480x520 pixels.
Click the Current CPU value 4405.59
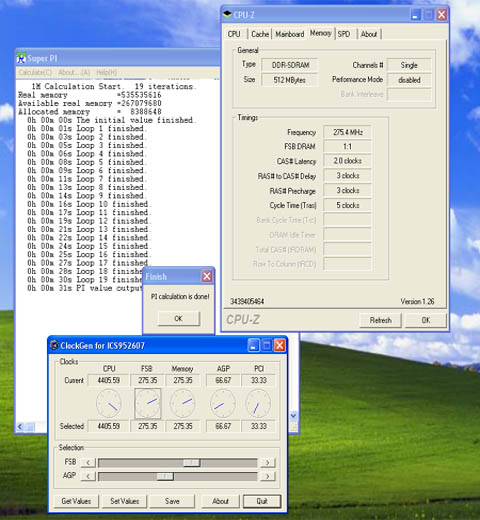click(108, 380)
